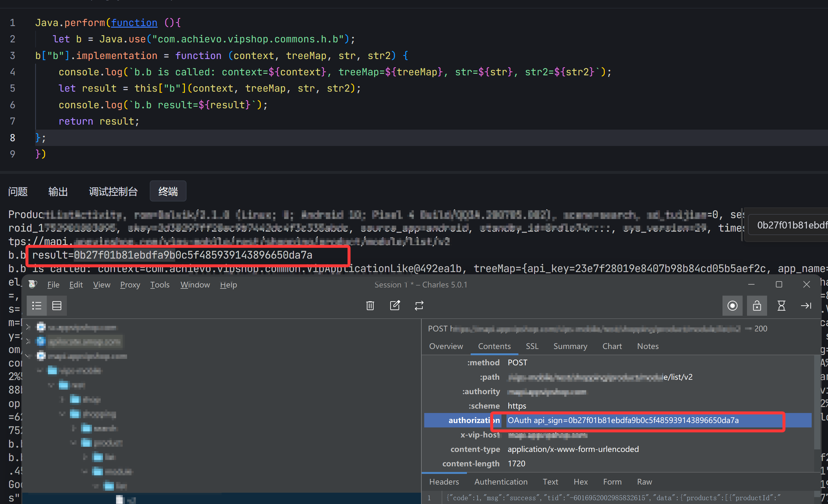Switch to the Contents tab

494,346
